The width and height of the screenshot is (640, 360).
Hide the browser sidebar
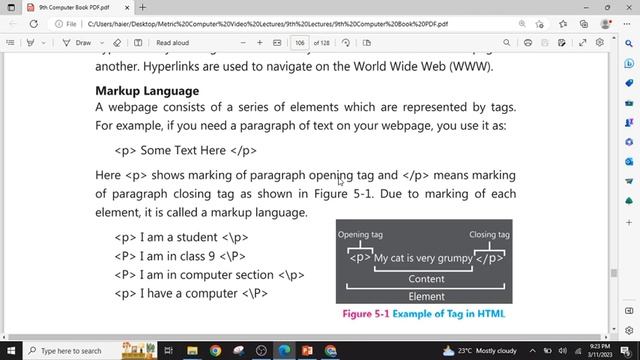(629, 311)
